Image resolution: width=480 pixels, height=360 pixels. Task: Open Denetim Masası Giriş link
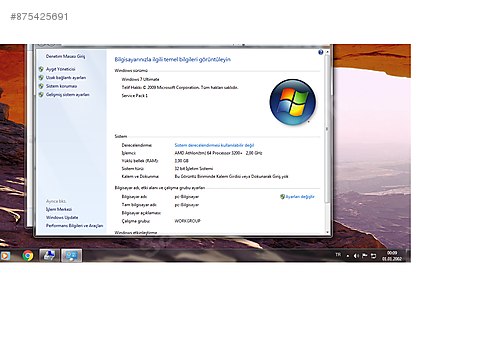[x=65, y=56]
